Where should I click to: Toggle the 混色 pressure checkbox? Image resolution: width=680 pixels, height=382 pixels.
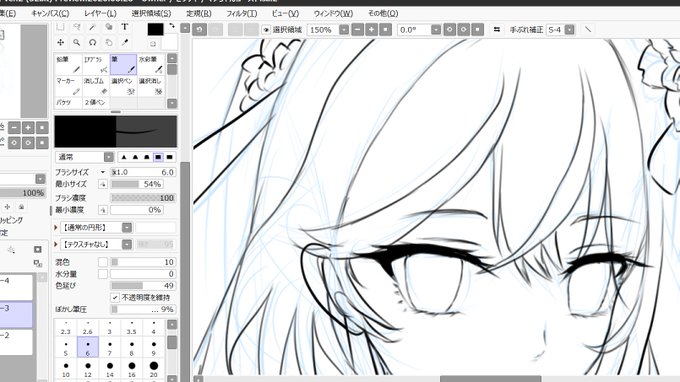click(102, 262)
